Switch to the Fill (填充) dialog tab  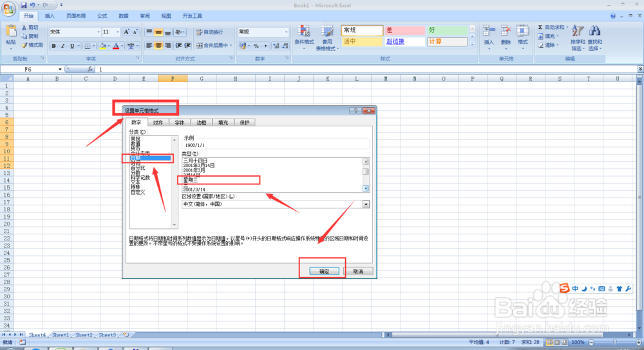pos(223,122)
